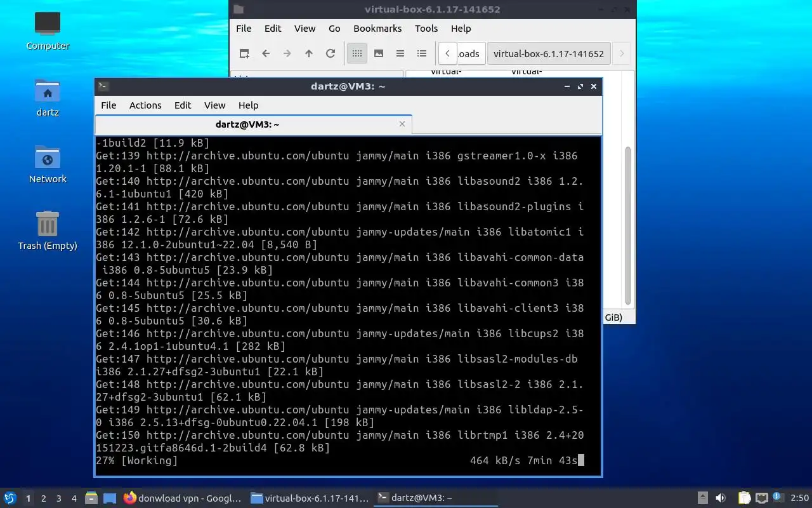Switch file manager to thumbnail view
The width and height of the screenshot is (812, 508).
point(379,53)
